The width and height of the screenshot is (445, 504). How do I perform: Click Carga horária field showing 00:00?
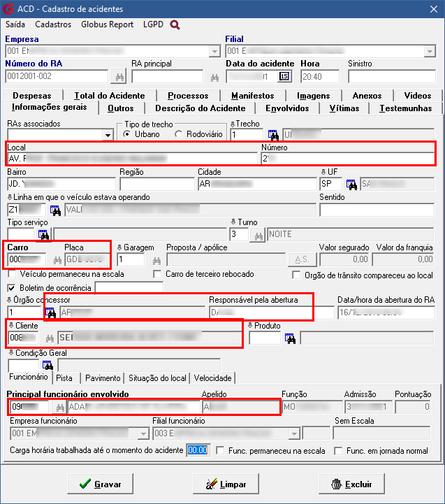click(198, 450)
